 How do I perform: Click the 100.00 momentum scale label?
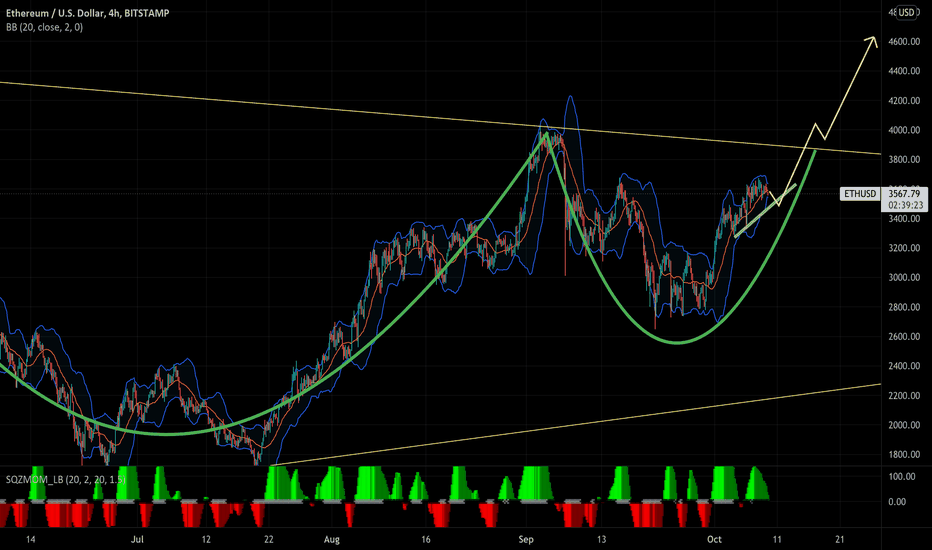coord(902,476)
